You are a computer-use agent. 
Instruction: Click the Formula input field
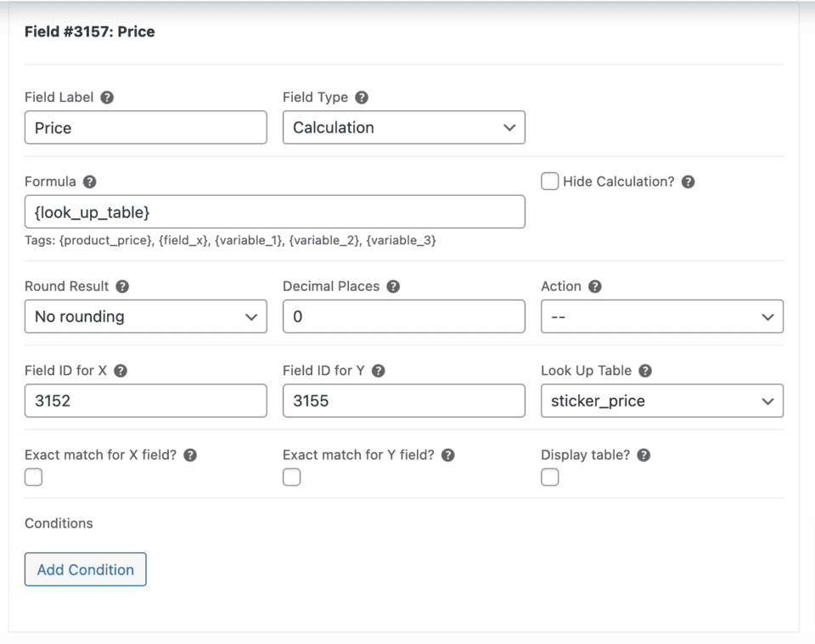pyautogui.click(x=274, y=212)
